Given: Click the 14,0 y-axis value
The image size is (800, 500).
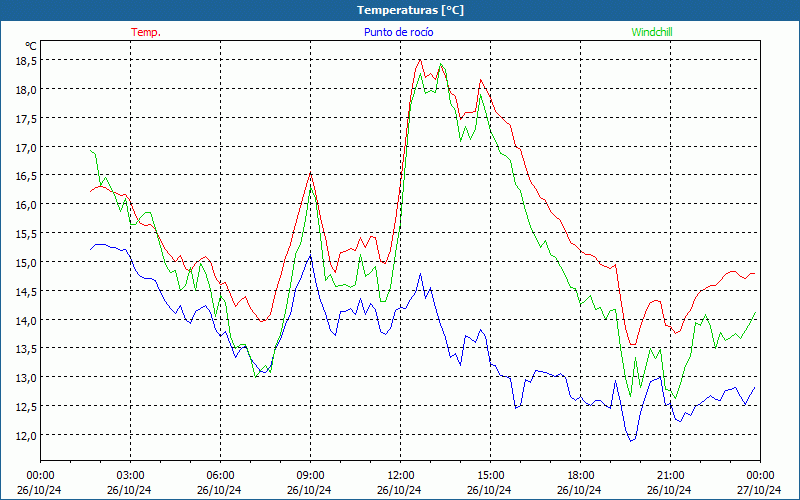Looking at the screenshot, I should [x=26, y=320].
